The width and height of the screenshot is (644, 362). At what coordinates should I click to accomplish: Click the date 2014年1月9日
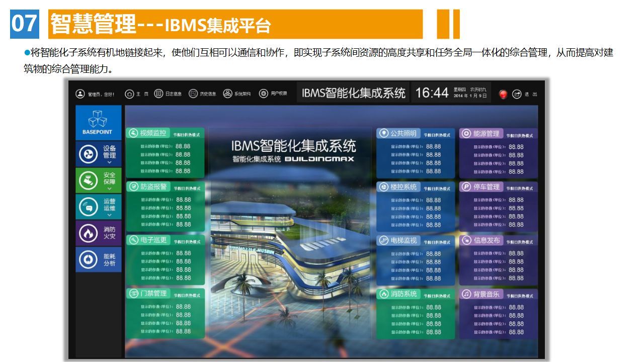(470, 96)
